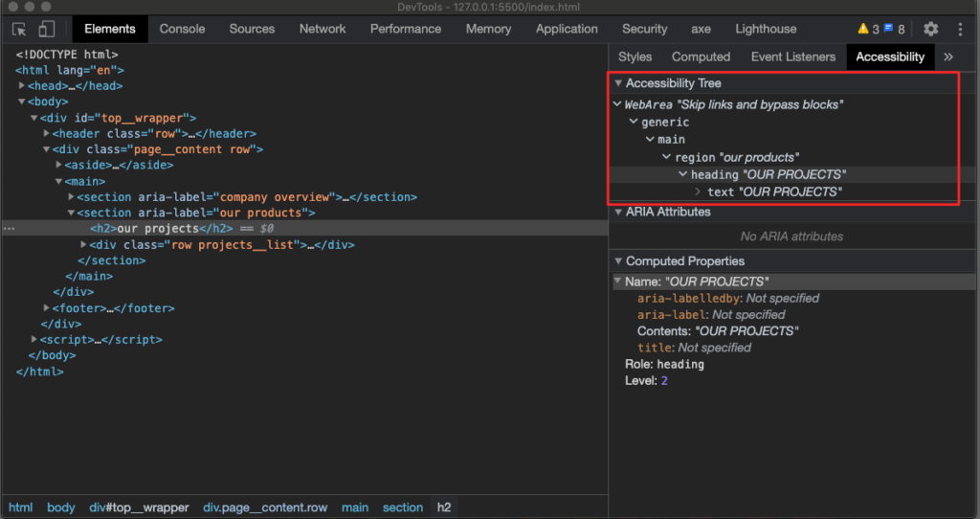The height and width of the screenshot is (519, 980).
Task: Show more sidebar tabs chevron
Action: pyautogui.click(x=948, y=56)
